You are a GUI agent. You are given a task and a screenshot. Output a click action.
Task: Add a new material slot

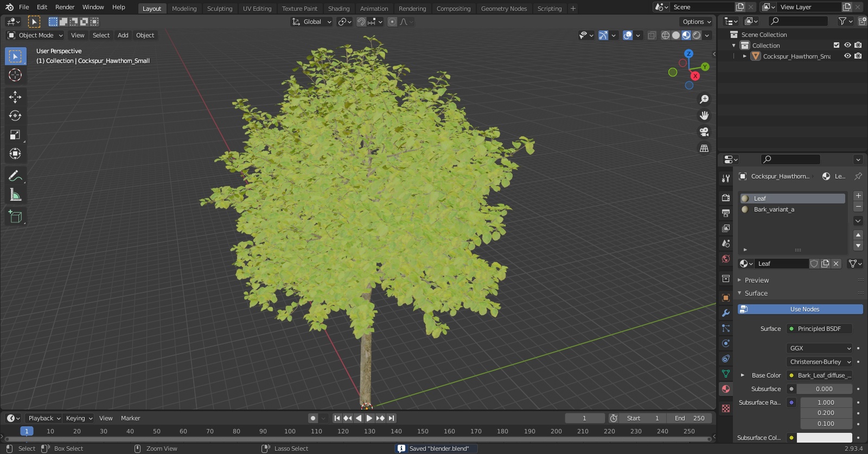pos(858,196)
